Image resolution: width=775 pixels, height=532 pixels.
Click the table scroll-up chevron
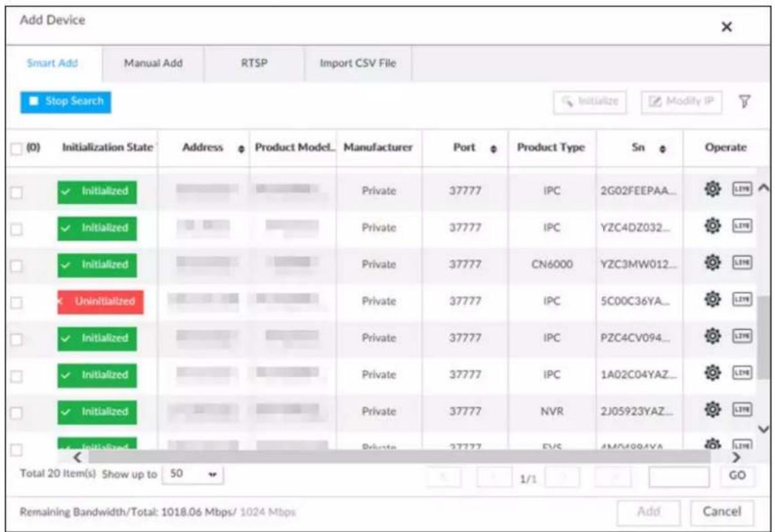[763, 188]
